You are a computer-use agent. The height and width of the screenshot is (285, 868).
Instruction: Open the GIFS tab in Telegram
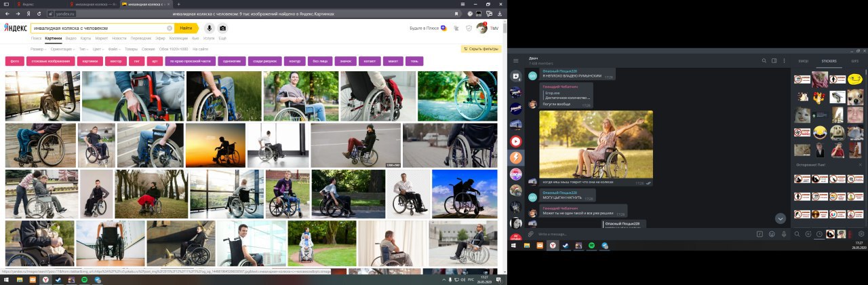[x=854, y=60]
